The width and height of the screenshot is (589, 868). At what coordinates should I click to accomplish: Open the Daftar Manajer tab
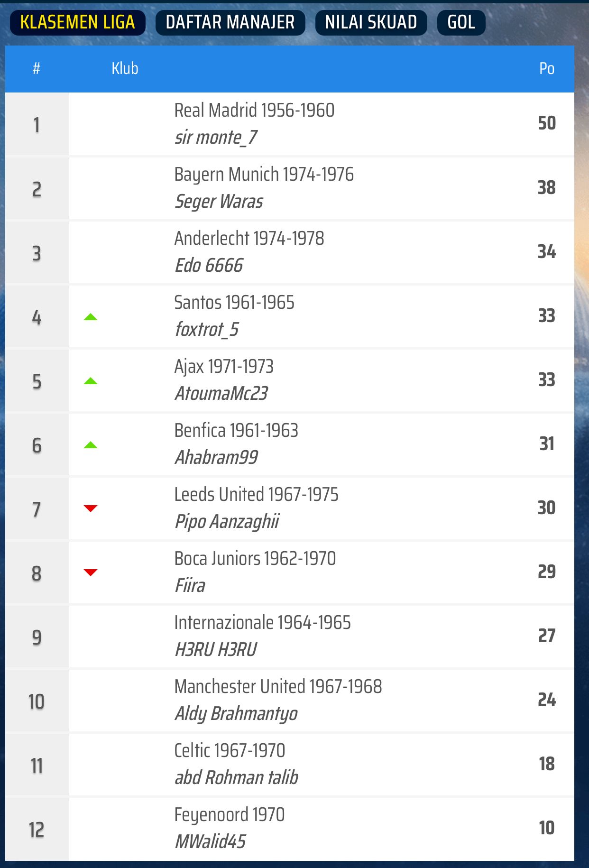(230, 22)
